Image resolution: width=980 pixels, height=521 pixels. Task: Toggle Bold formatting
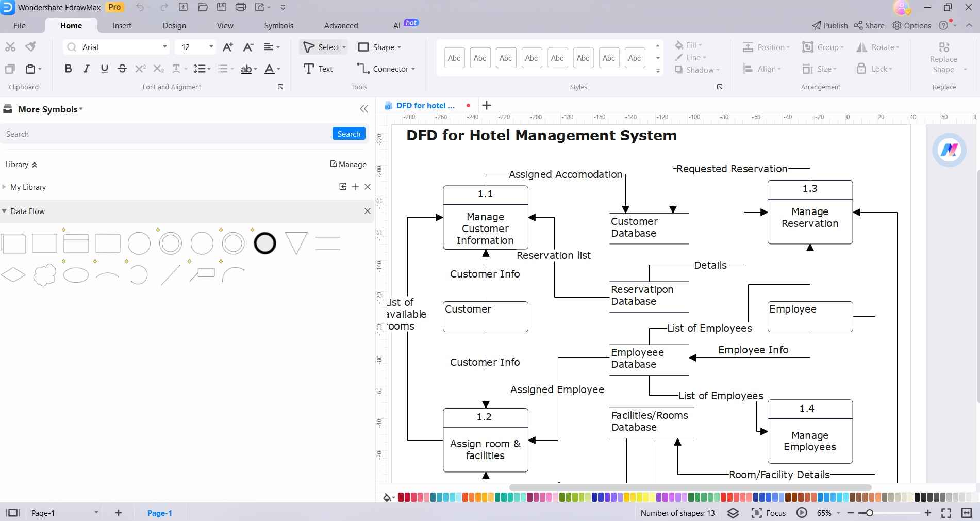(x=68, y=69)
